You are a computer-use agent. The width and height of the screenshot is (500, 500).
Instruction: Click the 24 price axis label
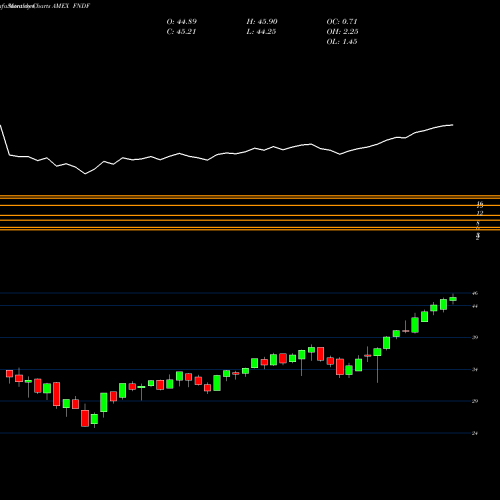[475, 433]
